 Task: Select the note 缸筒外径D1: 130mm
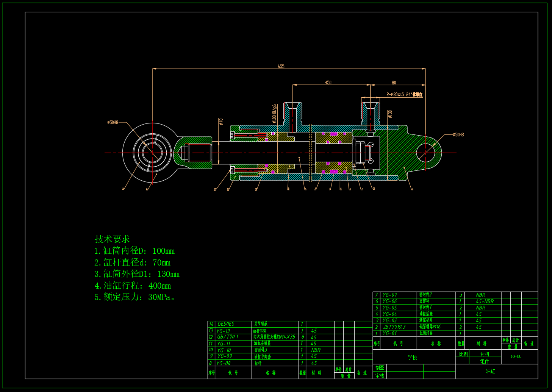pos(137,274)
